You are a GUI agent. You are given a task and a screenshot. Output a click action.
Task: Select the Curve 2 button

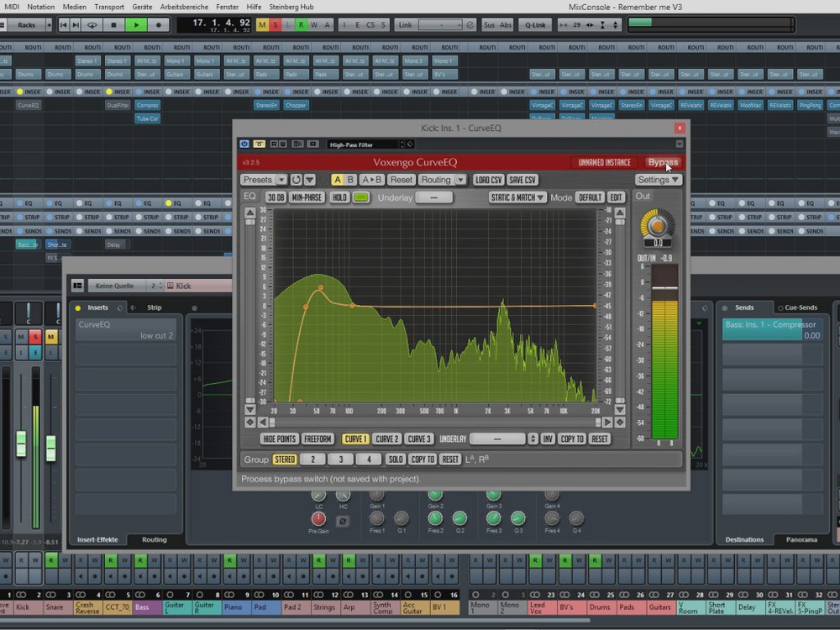(386, 438)
